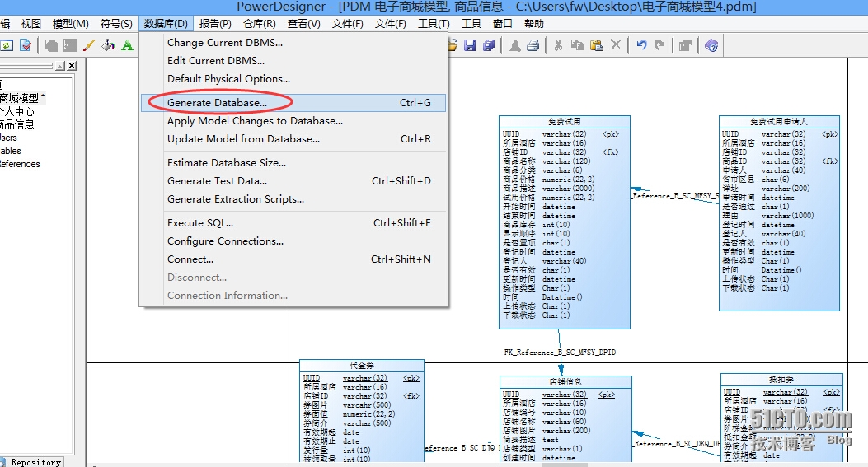Select the paint bucket fill color tool
Screen dimensions: 868x467
coord(108,45)
